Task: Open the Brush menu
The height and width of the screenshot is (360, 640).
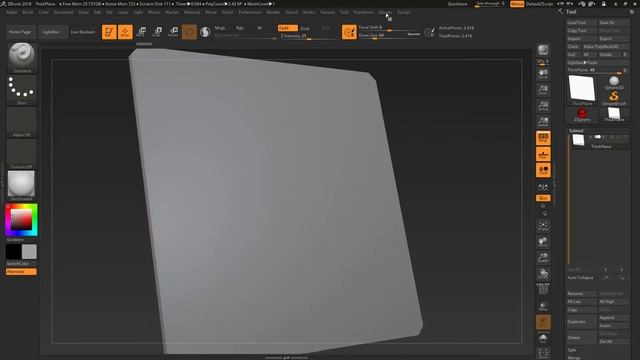Action: (28, 12)
